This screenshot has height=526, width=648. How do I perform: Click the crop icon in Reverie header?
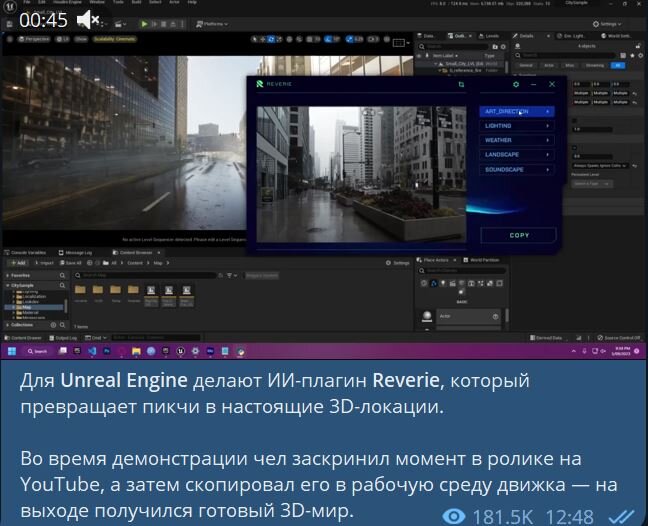[x=461, y=85]
